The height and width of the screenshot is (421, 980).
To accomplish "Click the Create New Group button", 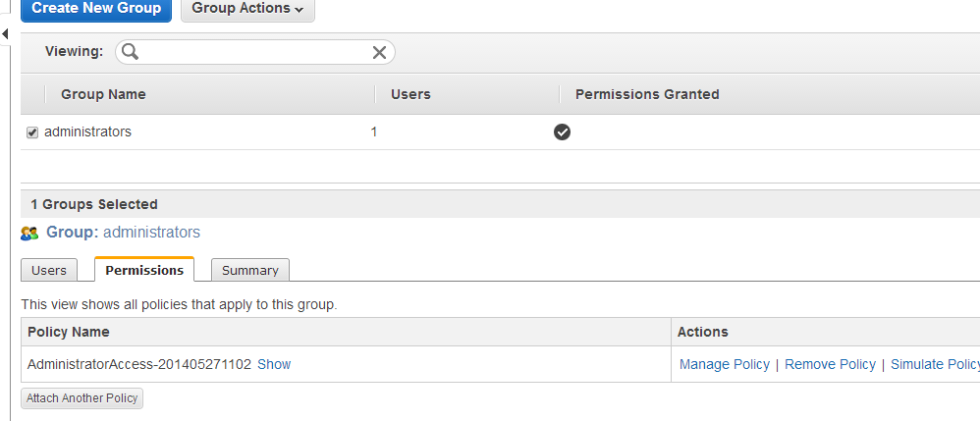I will click(x=96, y=9).
